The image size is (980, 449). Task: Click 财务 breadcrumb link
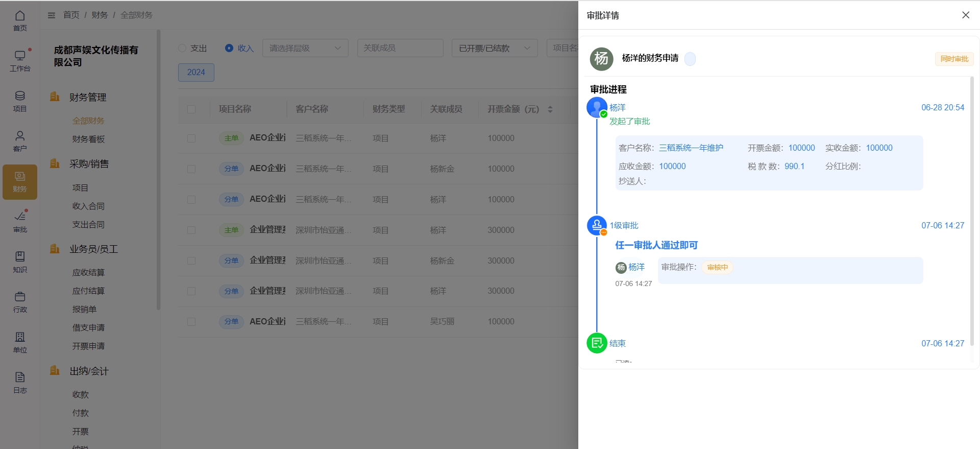click(100, 15)
